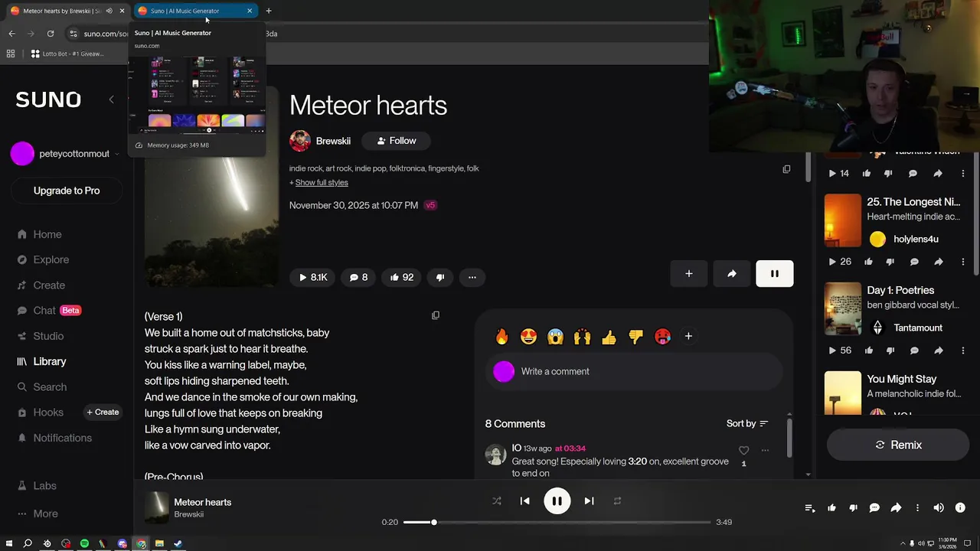
Task: Toggle shuffle in the player
Action: coord(496,501)
